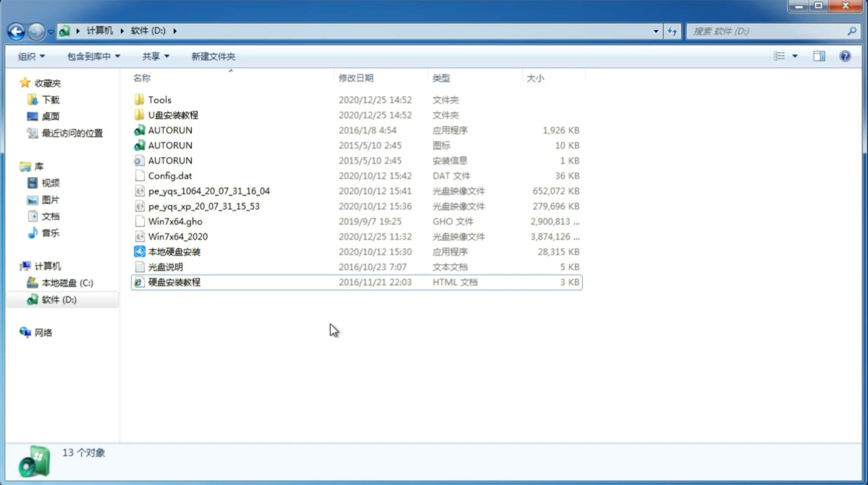Viewport: 868px width, 485px height.
Task: Open Win7x64_2020 ISO image file
Action: 177,237
